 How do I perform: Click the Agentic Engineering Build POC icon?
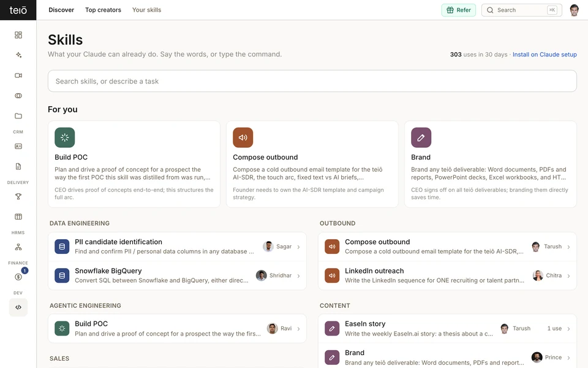62,329
